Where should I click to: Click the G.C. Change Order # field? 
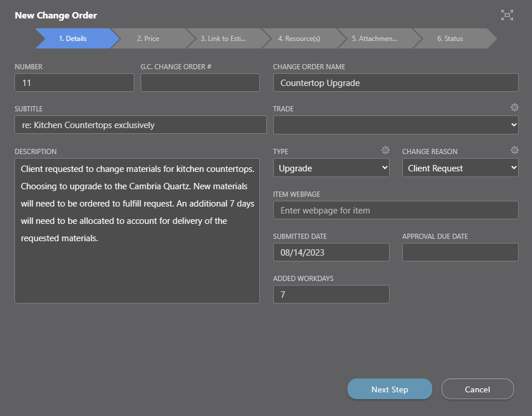(x=200, y=83)
